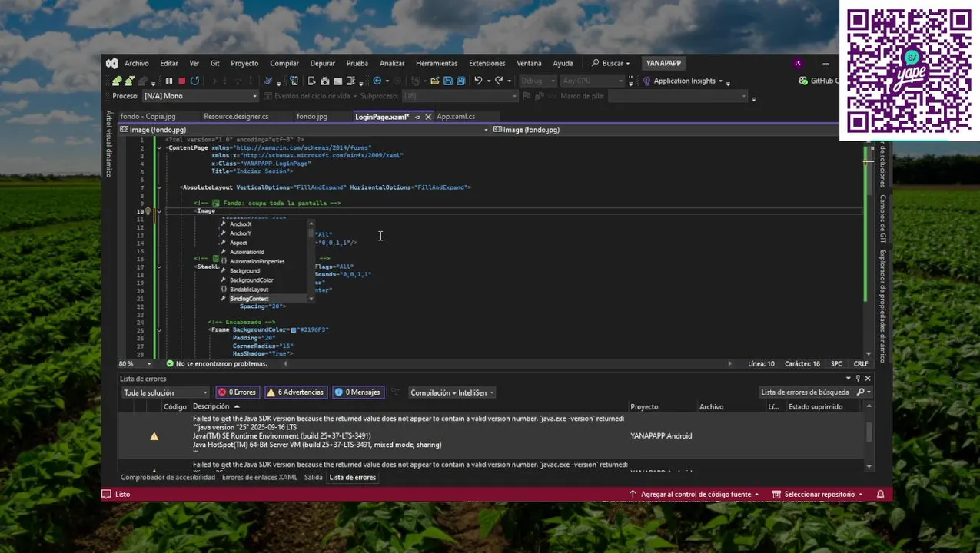980x553 pixels.
Task: Sort by the Archivo column header
Action: pyautogui.click(x=711, y=406)
